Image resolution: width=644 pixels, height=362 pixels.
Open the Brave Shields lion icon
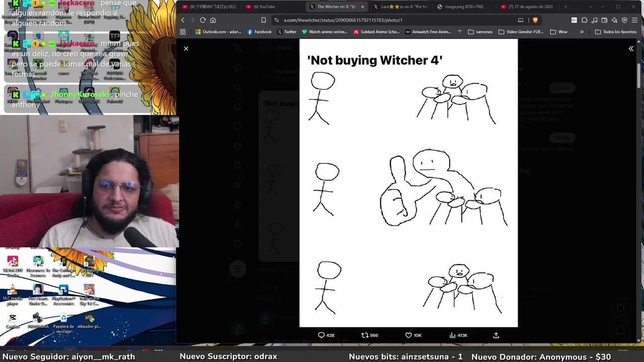click(x=535, y=20)
